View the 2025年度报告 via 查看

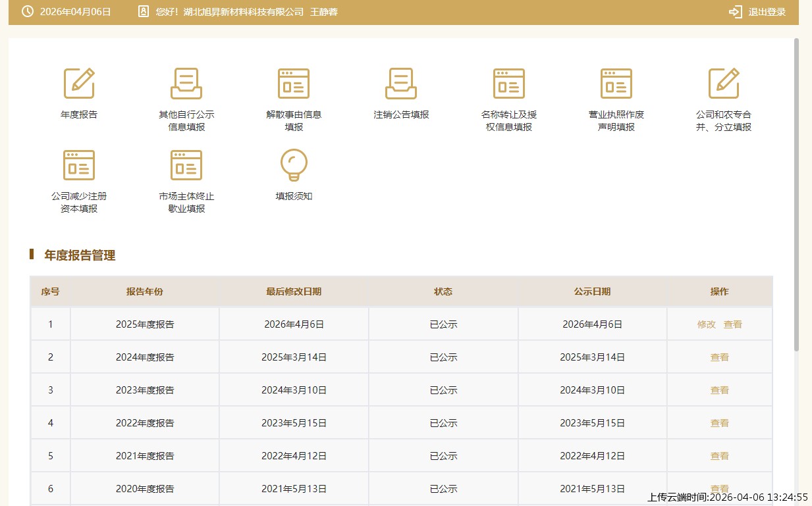(733, 324)
